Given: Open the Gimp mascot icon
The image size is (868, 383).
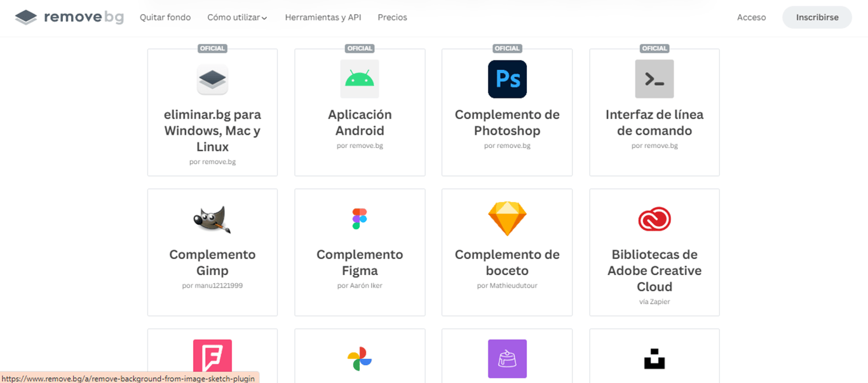Looking at the screenshot, I should point(212,219).
